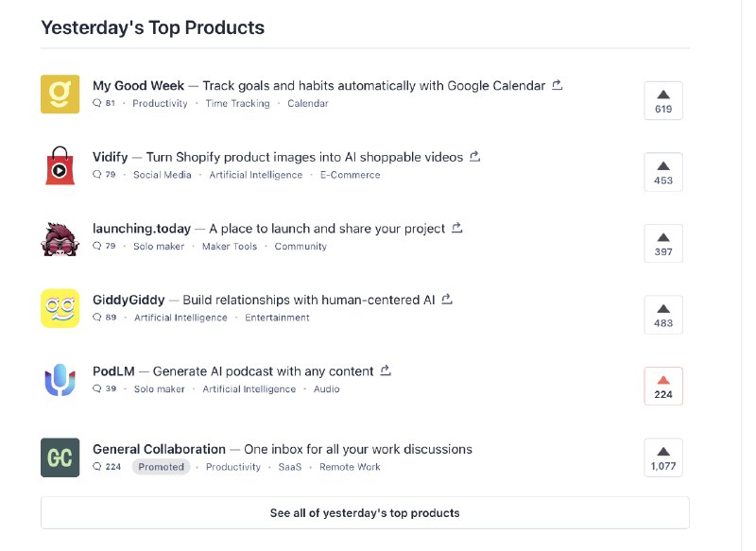
Task: Click the Promoted badge on General Collaboration
Action: pyautogui.click(x=161, y=467)
